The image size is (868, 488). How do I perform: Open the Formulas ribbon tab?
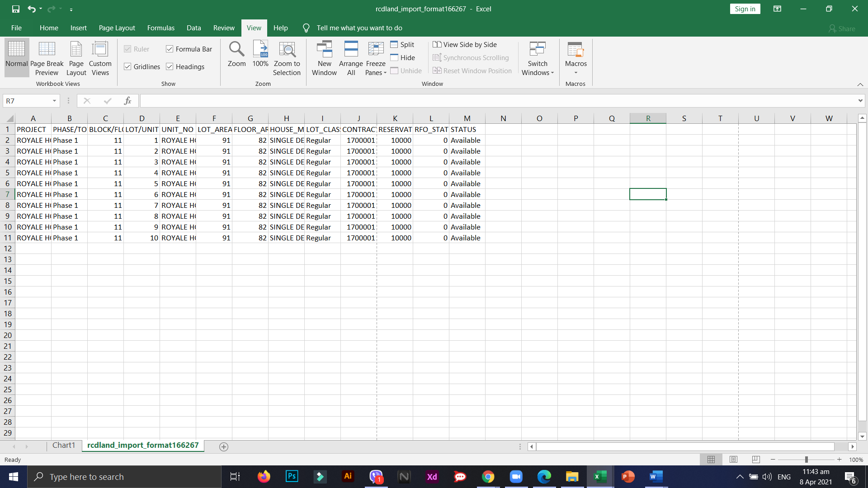(160, 28)
